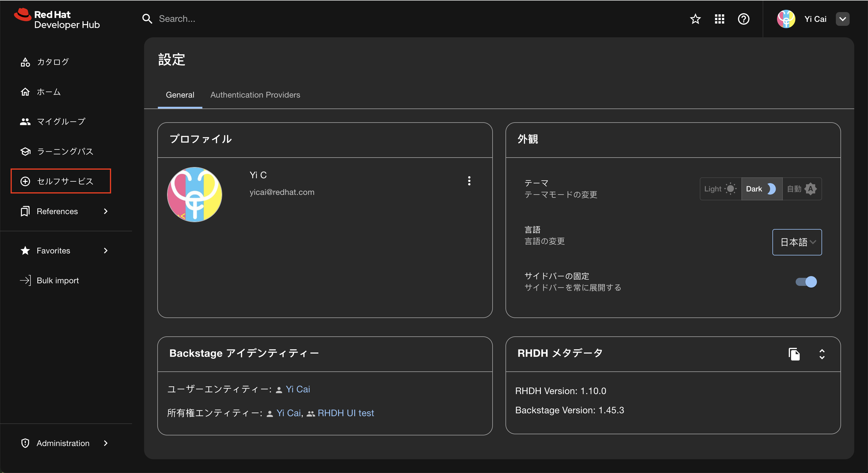Open the application launcher grid icon
This screenshot has height=473, width=868.
(719, 19)
